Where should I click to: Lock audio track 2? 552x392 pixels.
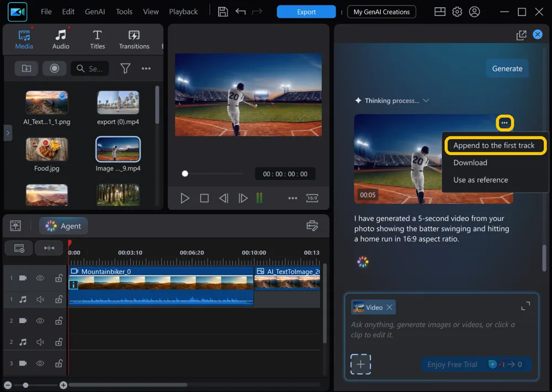pos(59,342)
